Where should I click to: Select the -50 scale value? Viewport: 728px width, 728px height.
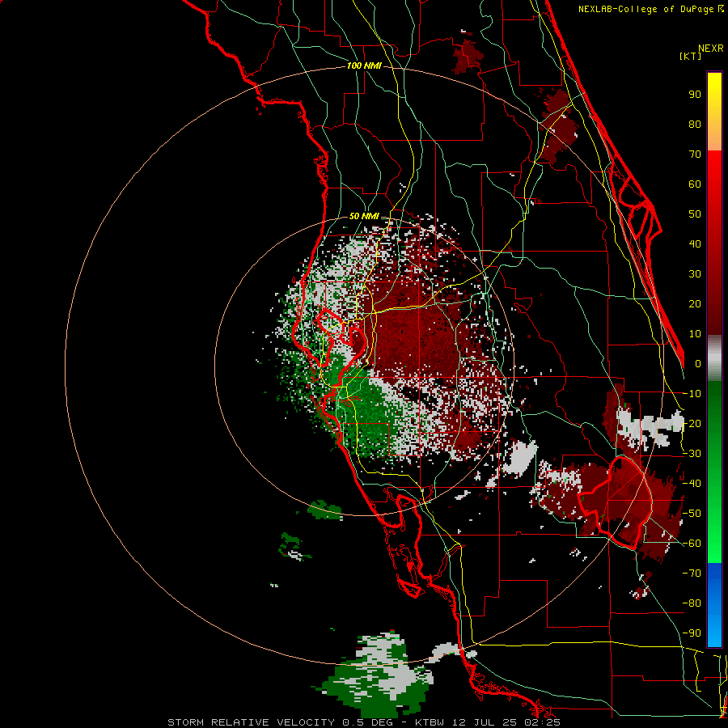pos(692,514)
